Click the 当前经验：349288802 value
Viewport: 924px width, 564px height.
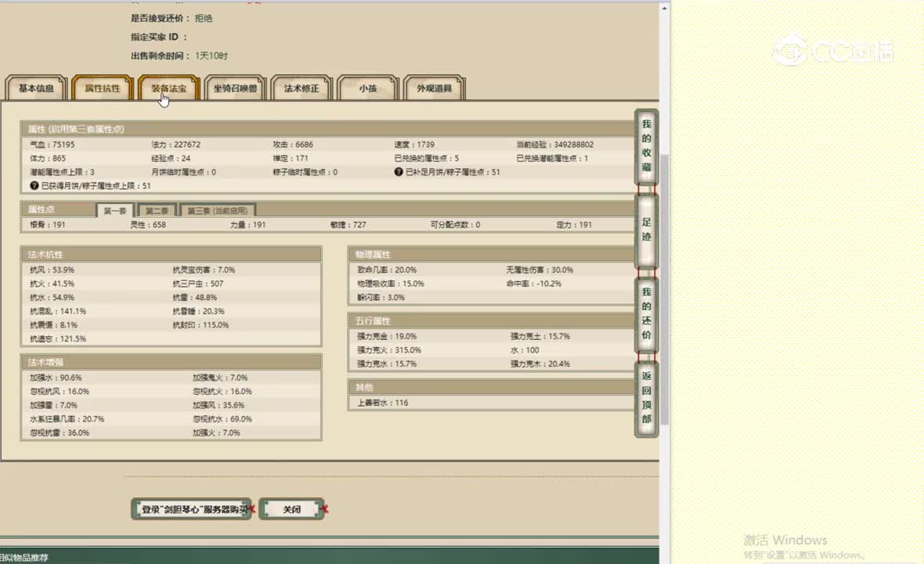click(555, 144)
